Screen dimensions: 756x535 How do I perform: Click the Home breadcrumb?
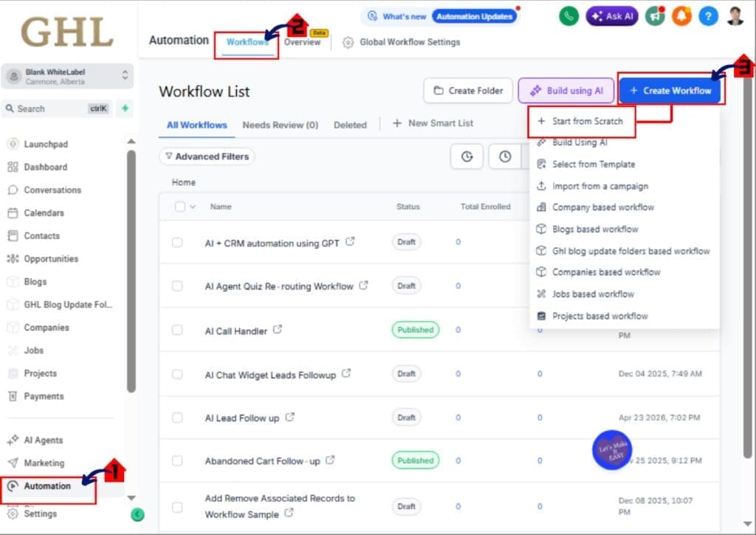pos(184,182)
